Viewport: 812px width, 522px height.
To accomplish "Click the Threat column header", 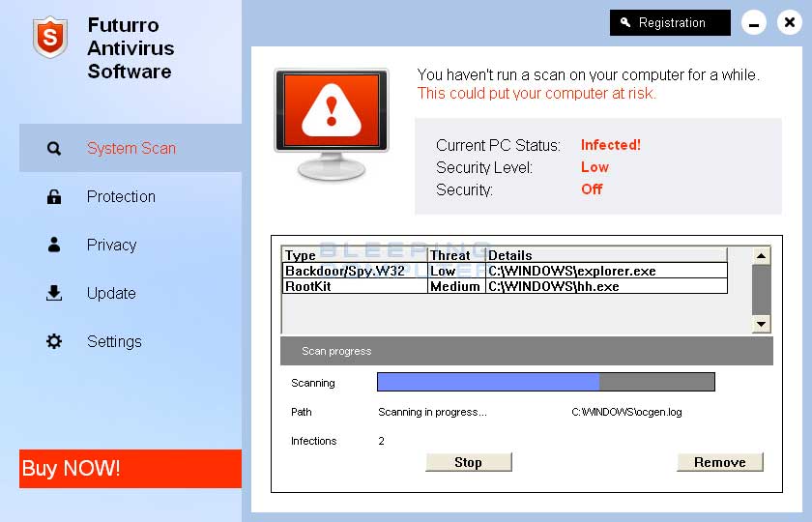I will pos(456,255).
